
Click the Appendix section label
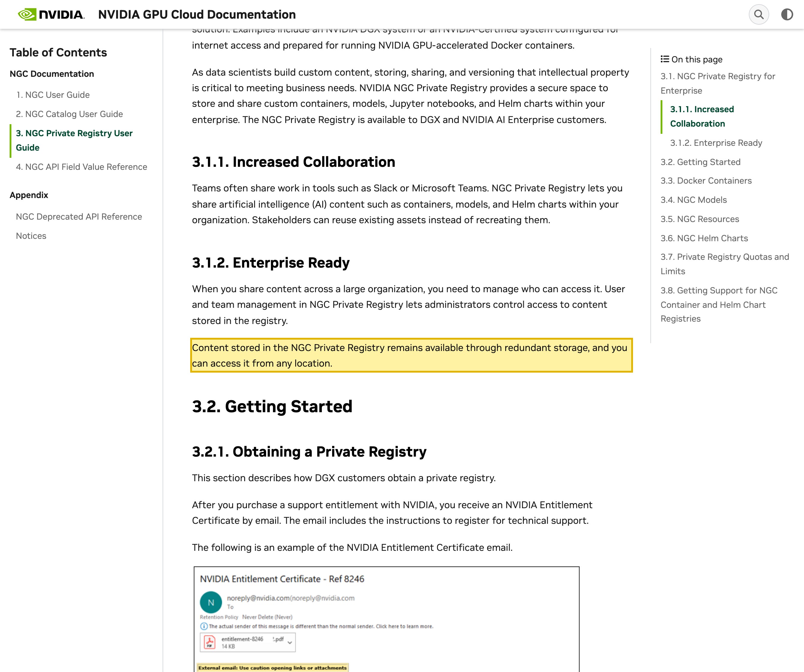tap(29, 195)
